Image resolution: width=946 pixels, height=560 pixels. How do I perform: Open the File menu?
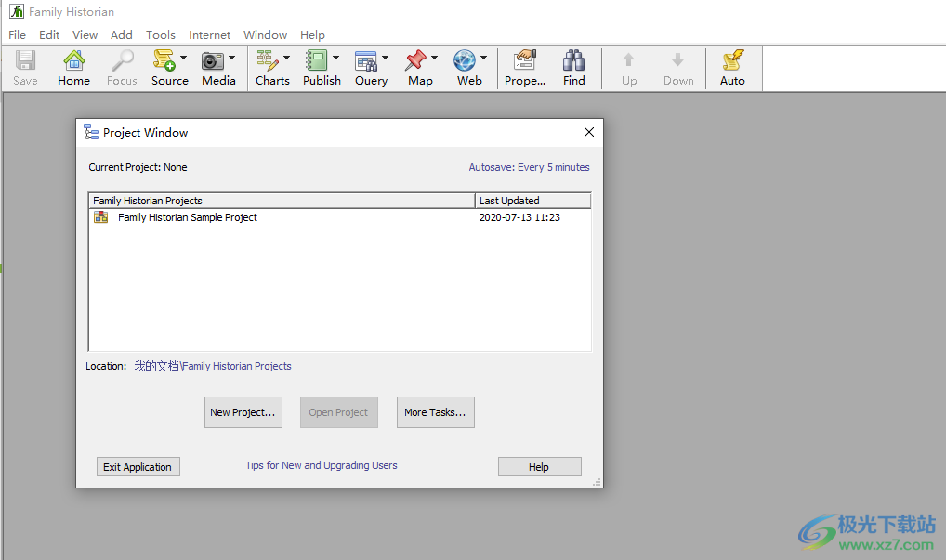tap(17, 35)
